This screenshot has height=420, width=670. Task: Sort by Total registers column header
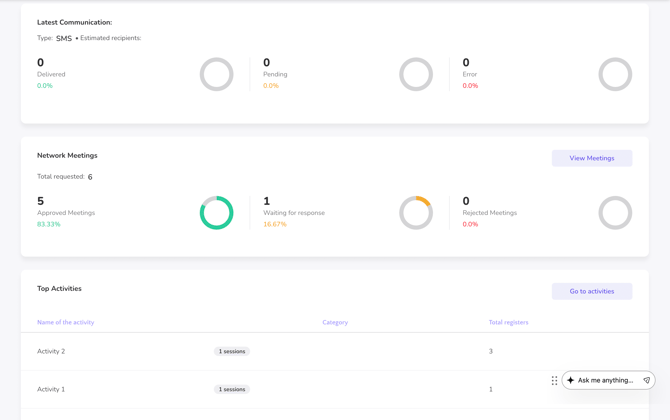point(508,322)
